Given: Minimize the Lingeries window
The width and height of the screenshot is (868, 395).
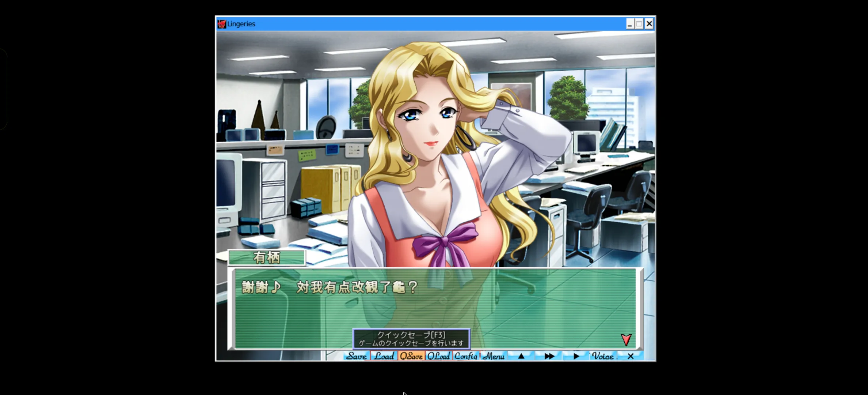Looking at the screenshot, I should (x=629, y=24).
